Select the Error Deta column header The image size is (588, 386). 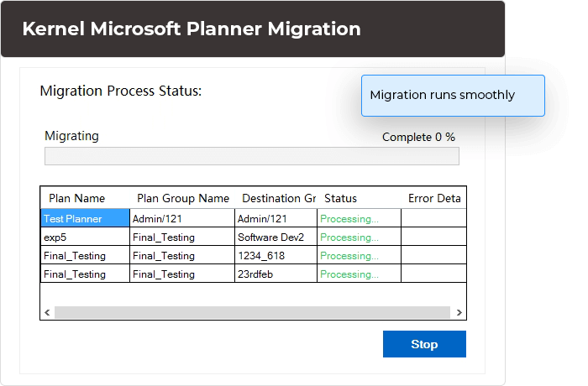coord(434,198)
